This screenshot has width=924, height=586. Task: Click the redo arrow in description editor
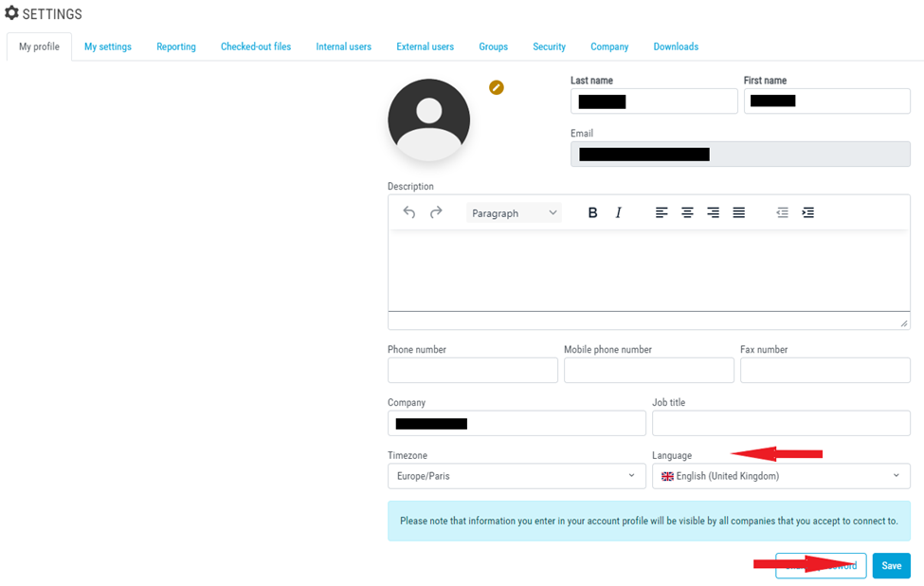pos(436,212)
